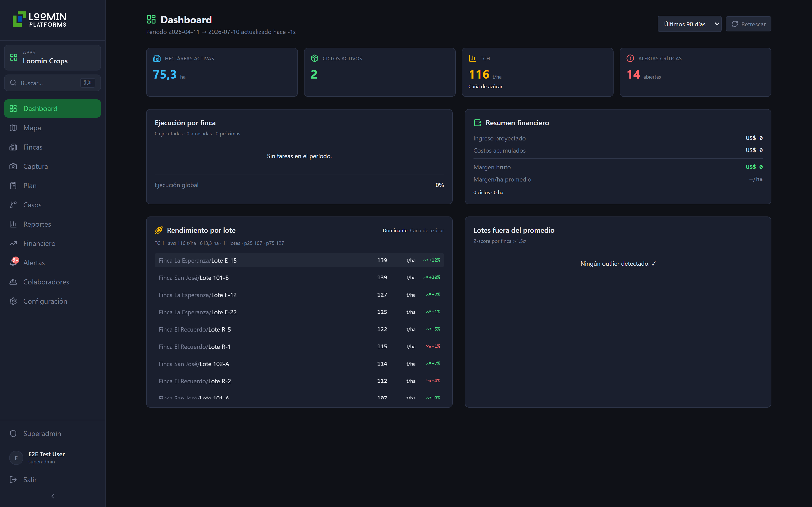This screenshot has height=507, width=812.
Task: Open the Últimos 90 días dropdown
Action: click(x=689, y=24)
